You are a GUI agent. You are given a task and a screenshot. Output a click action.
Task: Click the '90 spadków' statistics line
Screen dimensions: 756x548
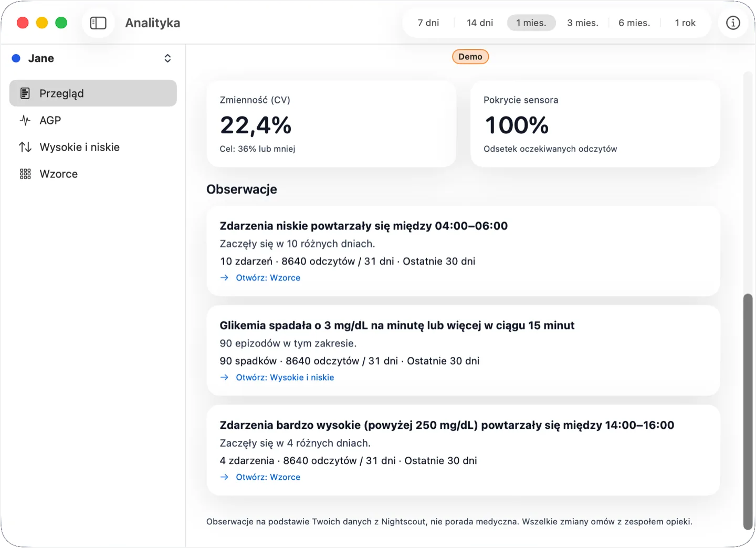[350, 361]
